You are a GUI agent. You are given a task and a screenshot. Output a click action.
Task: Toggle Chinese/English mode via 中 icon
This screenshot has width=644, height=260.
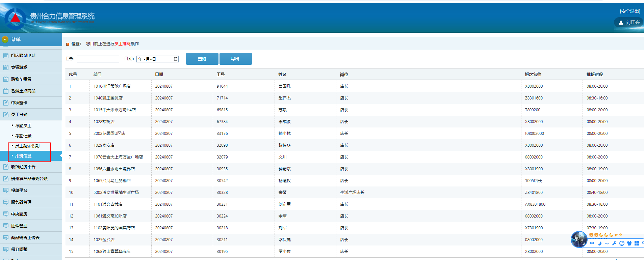[x=592, y=243]
